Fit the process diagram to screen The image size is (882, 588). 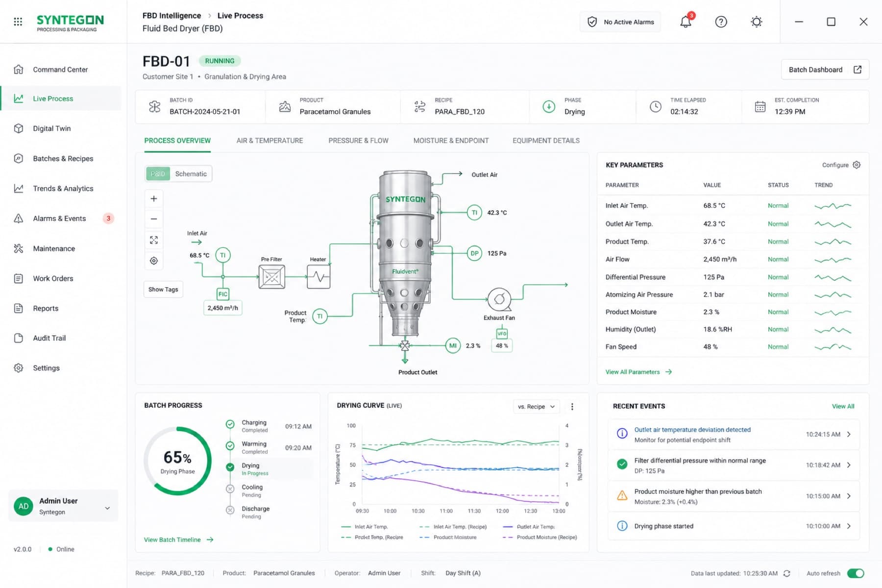tap(154, 240)
